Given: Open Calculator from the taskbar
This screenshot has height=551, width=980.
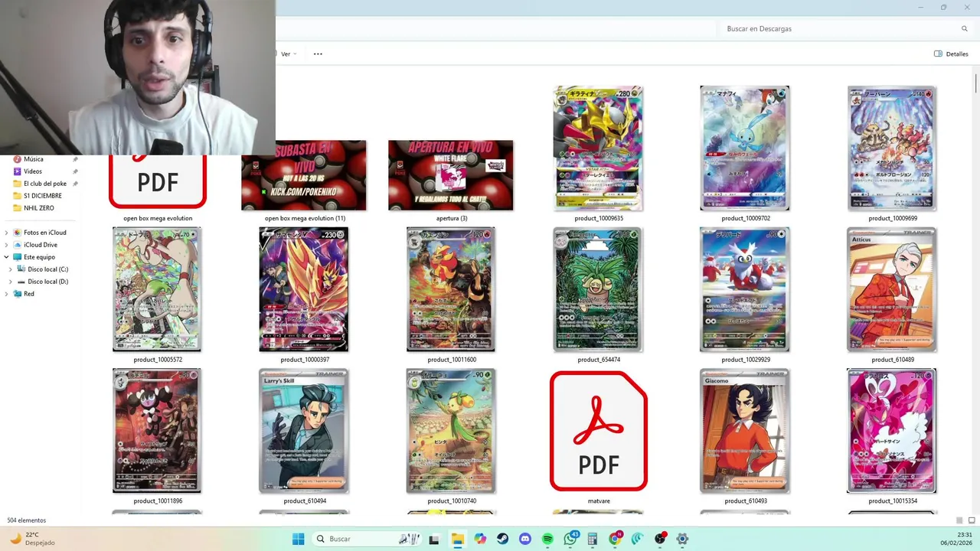Looking at the screenshot, I should (x=593, y=539).
